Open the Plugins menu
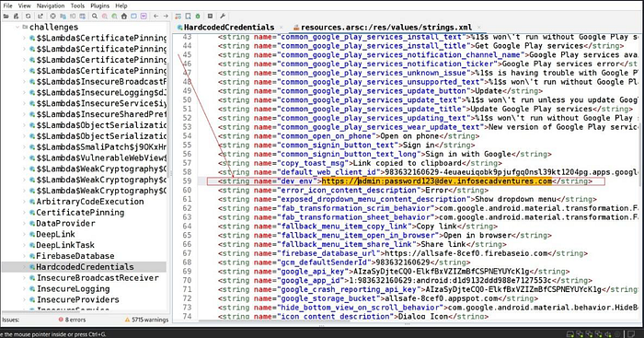The width and height of the screenshot is (644, 338). pyautogui.click(x=99, y=6)
